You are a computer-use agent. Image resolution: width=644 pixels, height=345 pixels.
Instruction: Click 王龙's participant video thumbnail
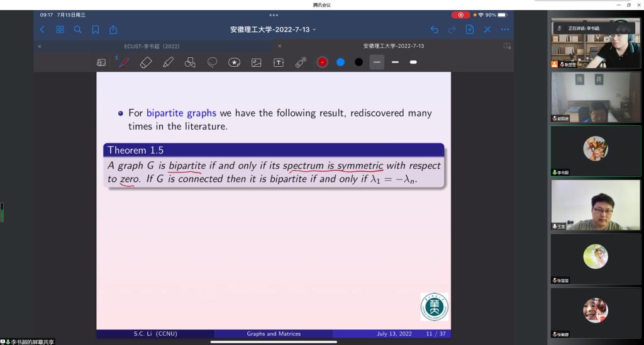click(x=596, y=205)
